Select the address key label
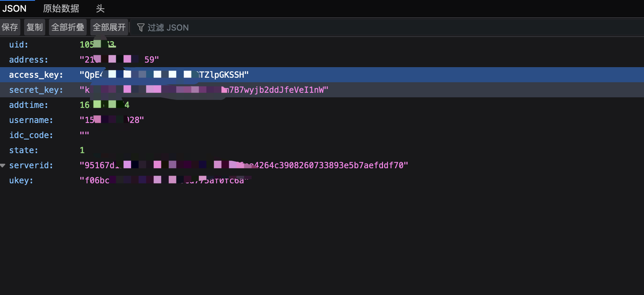Screen dimensions: 644x295 pyautogui.click(x=29, y=60)
